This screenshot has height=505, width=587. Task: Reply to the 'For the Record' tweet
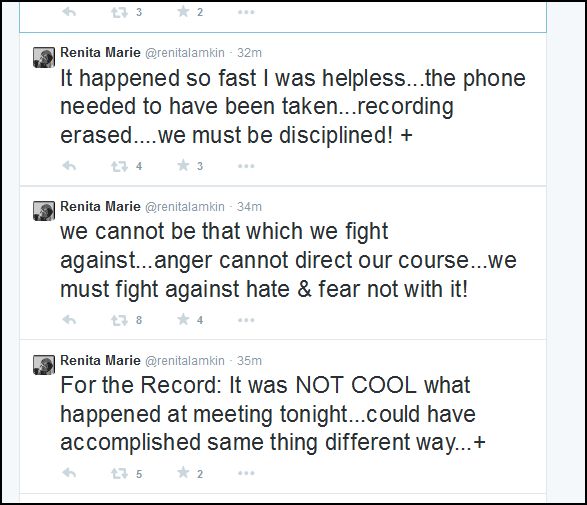coord(69,473)
